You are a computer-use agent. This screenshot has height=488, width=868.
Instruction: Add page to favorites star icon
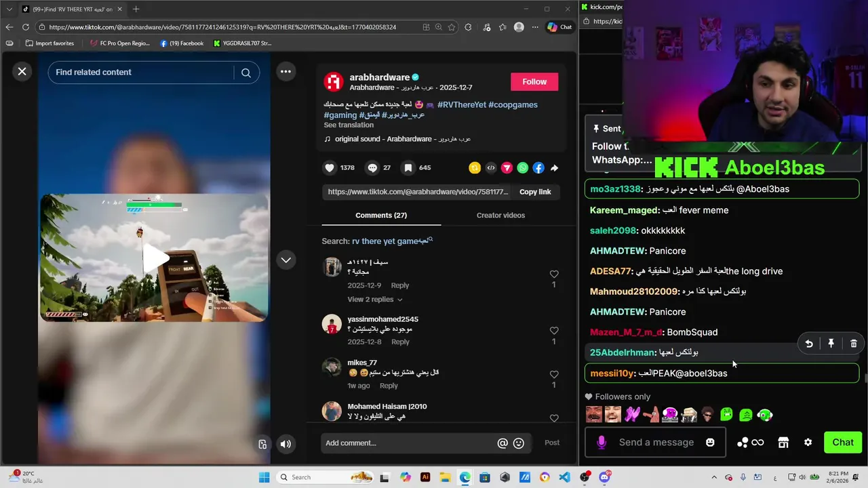point(453,27)
